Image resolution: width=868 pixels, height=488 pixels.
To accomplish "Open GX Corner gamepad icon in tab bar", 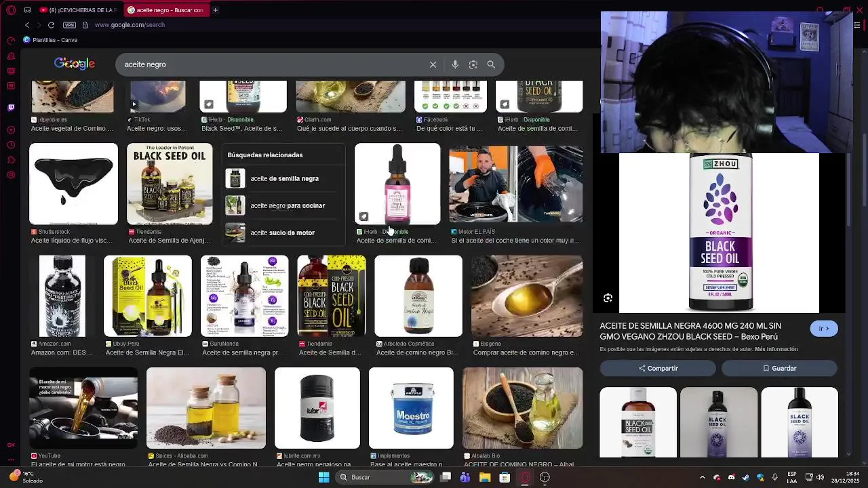I will 27,10.
